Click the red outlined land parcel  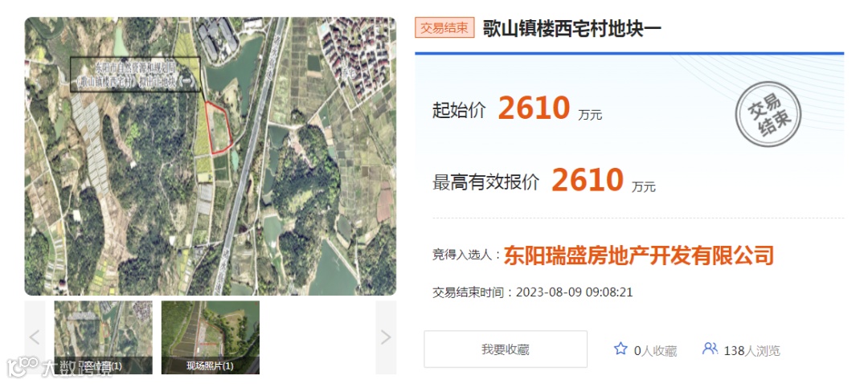click(218, 128)
